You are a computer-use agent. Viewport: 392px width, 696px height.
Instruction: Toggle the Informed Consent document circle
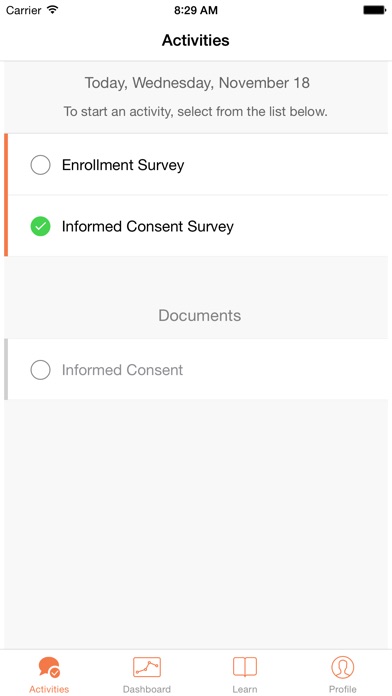point(40,370)
